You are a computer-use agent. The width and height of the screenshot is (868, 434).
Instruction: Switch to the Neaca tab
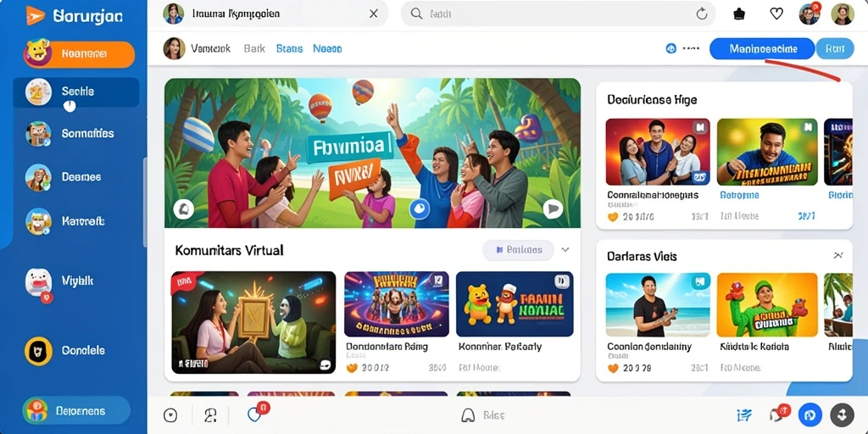[x=327, y=48]
